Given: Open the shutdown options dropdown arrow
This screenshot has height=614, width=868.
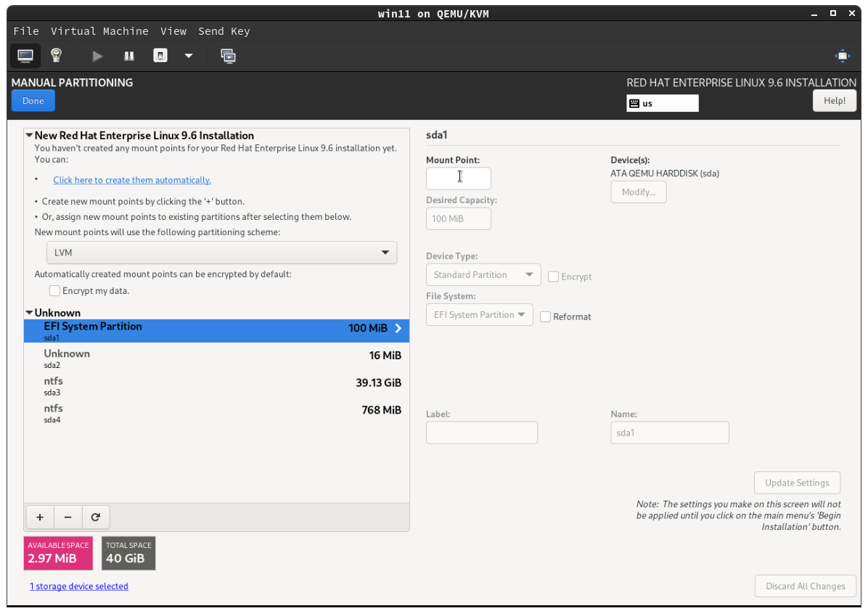Looking at the screenshot, I should 189,56.
